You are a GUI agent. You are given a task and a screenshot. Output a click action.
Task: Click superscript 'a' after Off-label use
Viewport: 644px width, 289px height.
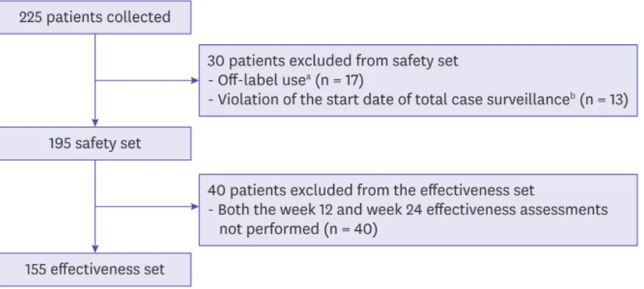coord(308,77)
